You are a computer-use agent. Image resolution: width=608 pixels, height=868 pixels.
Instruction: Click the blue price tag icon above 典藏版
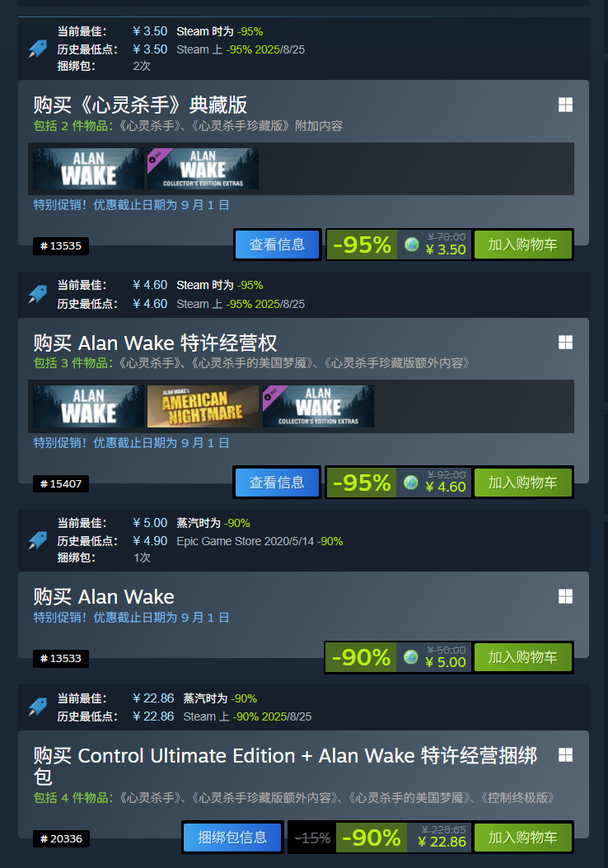tap(38, 49)
